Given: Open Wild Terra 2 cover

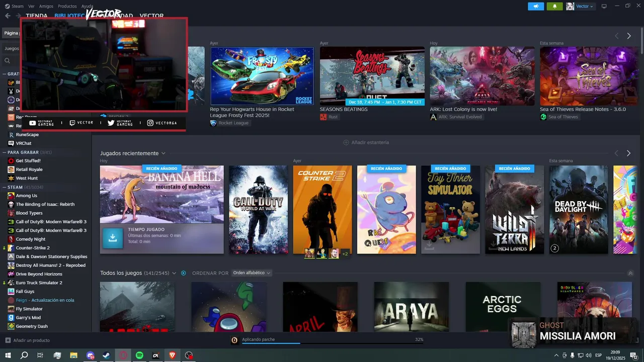Looking at the screenshot, I should click(514, 210).
